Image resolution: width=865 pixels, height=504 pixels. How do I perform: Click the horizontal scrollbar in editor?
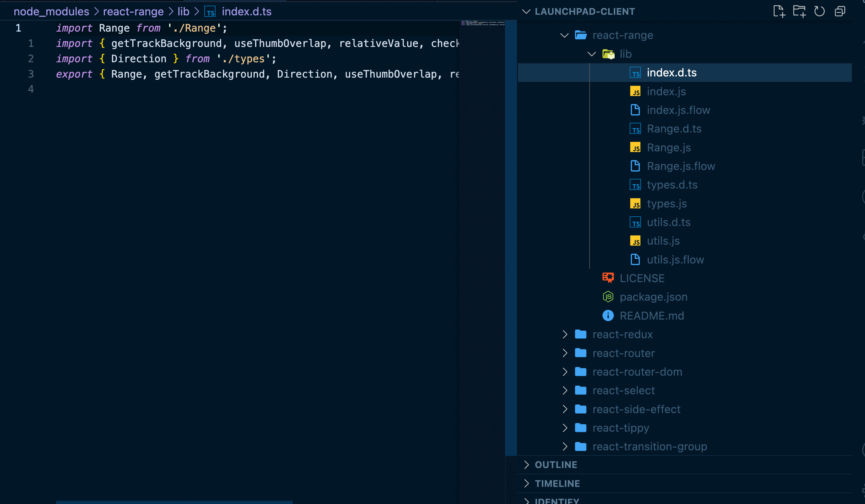[174, 502]
